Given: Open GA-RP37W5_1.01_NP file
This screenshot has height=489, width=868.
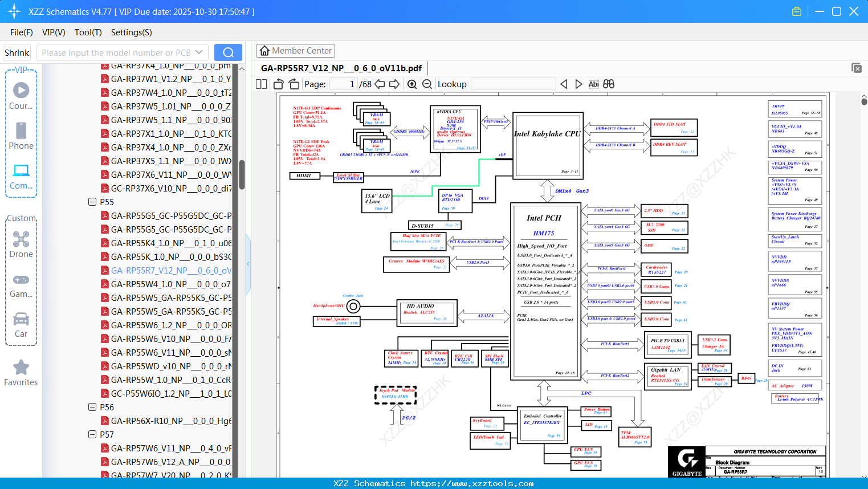Looking at the screenshot, I should point(166,106).
